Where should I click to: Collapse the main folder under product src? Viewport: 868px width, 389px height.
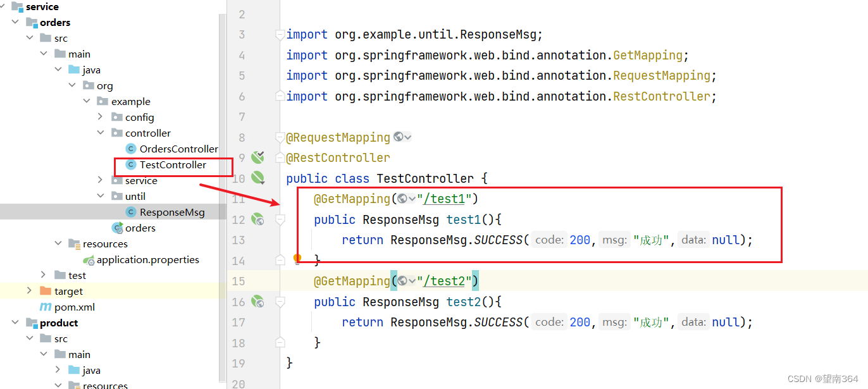[43, 354]
